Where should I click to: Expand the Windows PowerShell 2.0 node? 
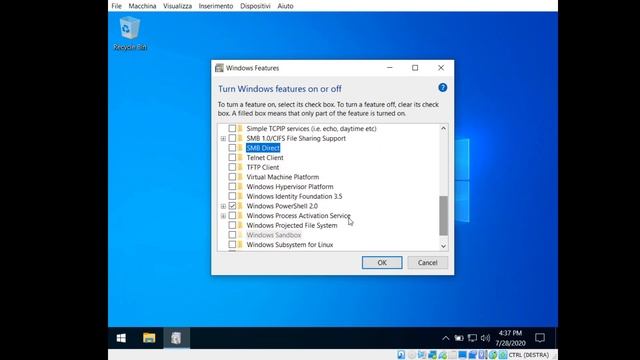coord(223,207)
